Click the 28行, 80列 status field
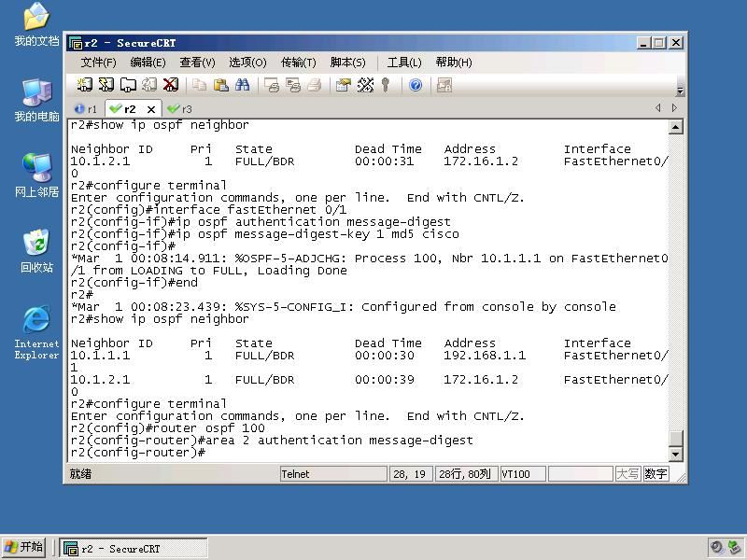The image size is (747, 560). (x=466, y=474)
